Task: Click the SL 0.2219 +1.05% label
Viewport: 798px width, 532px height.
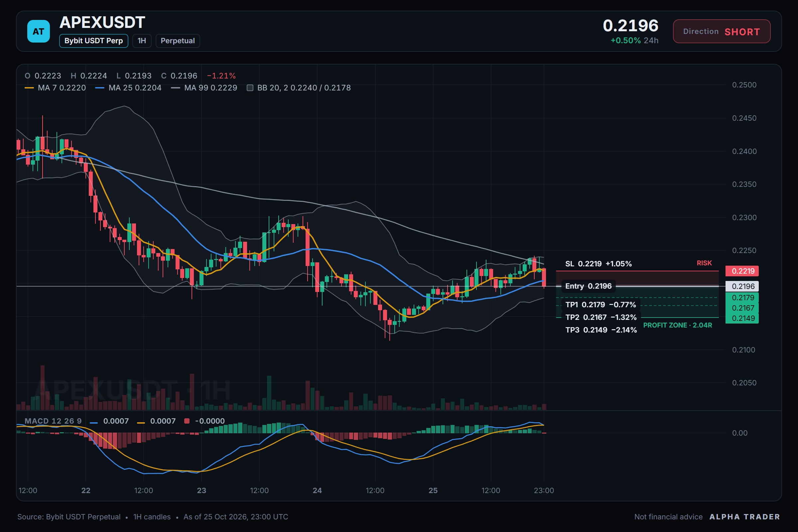Action: pyautogui.click(x=598, y=264)
